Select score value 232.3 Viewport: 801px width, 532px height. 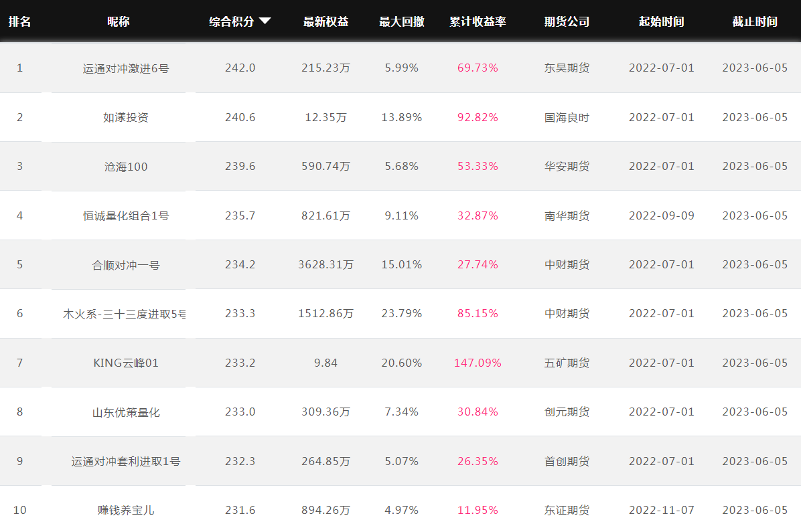[240, 462]
